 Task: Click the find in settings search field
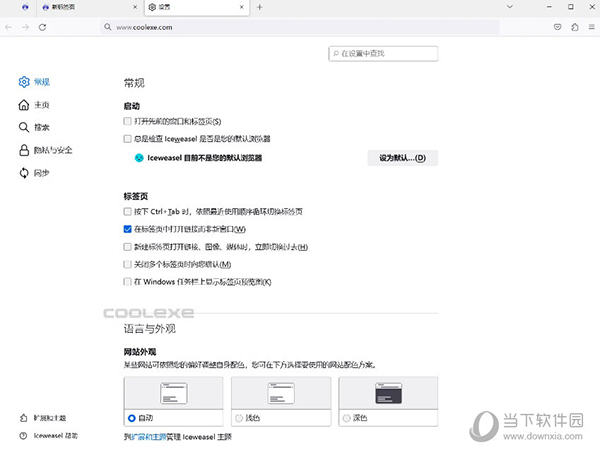coord(383,54)
